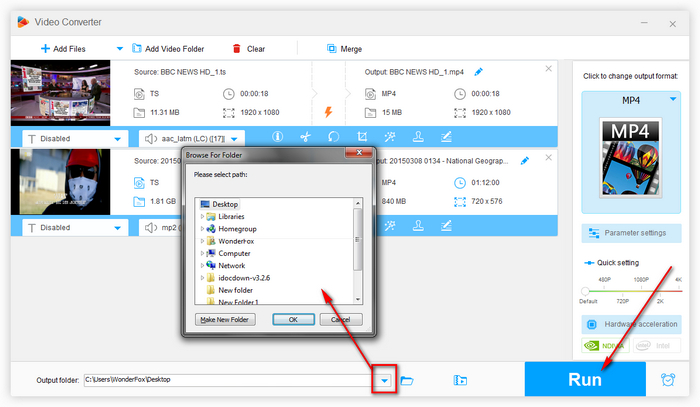
Task: Click the MP4 format image
Action: tap(631, 158)
